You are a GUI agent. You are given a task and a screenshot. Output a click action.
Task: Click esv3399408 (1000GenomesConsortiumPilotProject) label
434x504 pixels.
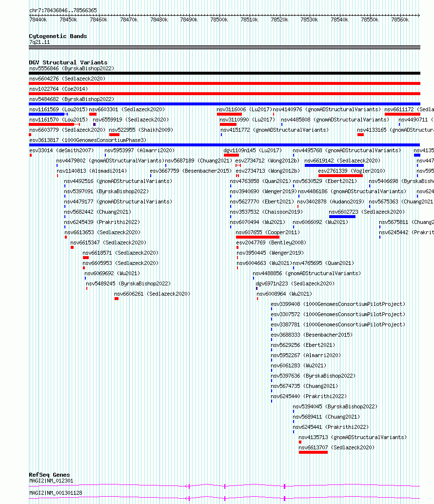[338, 304]
